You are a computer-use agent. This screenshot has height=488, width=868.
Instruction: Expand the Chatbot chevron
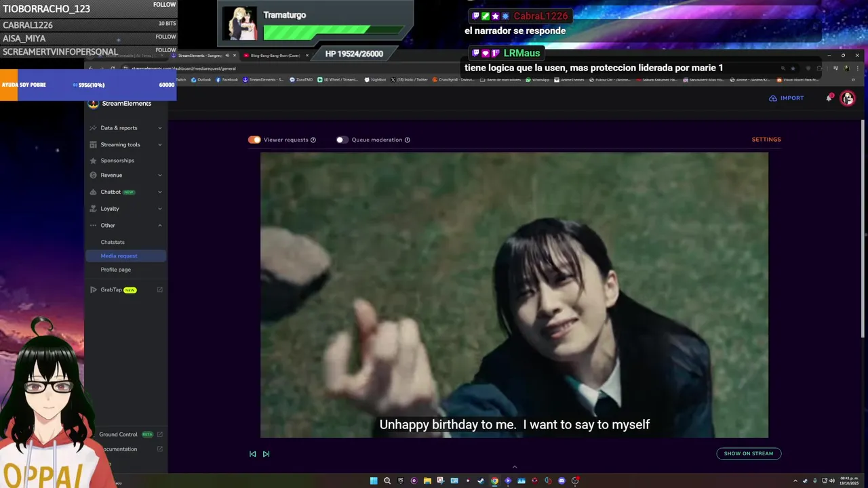coord(160,192)
